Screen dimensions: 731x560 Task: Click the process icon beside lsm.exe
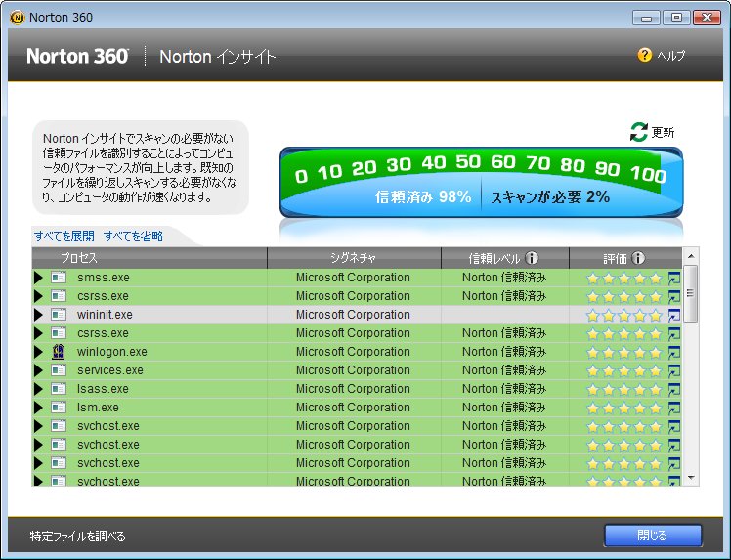(x=59, y=408)
